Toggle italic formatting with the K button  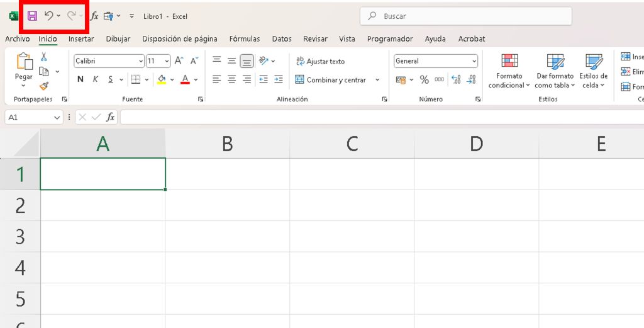click(x=96, y=79)
